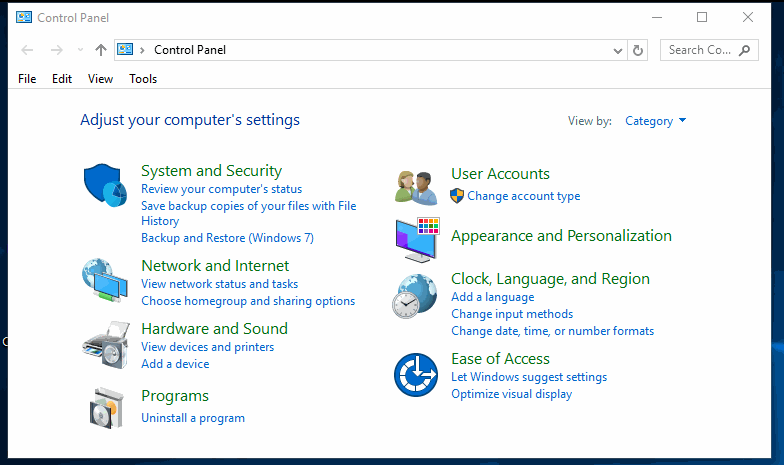Maximize the Control Panel window
This screenshot has height=465, width=784.
(x=702, y=18)
